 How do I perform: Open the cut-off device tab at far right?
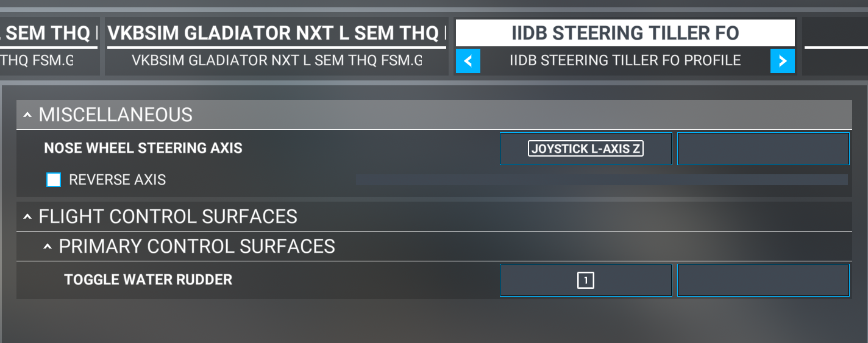point(835,33)
